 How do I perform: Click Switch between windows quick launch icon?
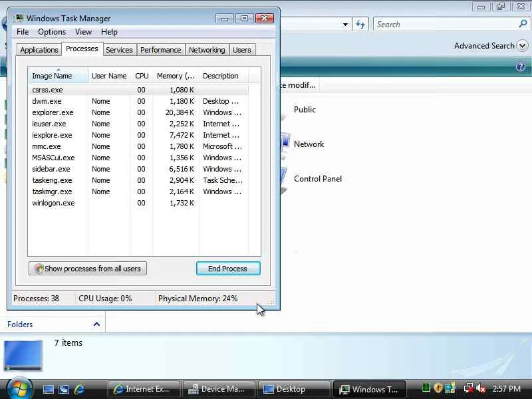pyautogui.click(x=64, y=389)
